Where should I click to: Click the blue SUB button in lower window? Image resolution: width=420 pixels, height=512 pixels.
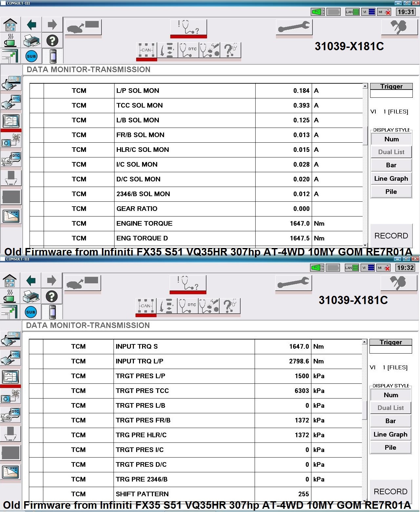[x=31, y=312]
